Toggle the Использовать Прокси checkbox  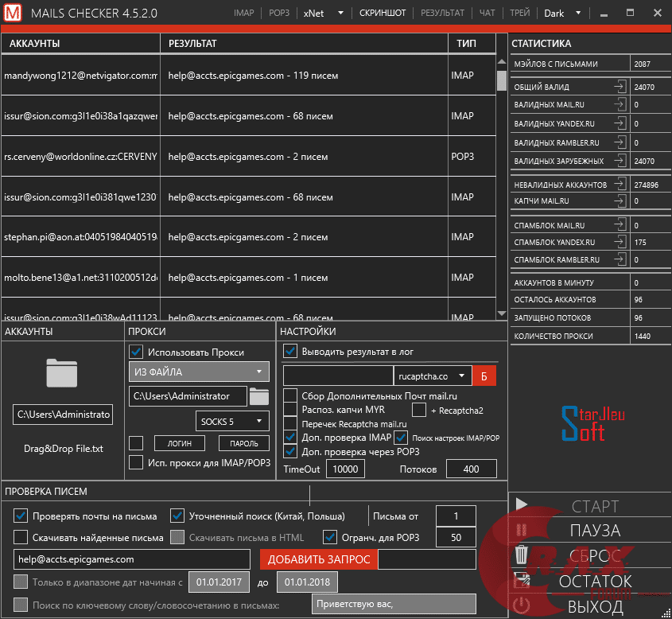click(136, 352)
